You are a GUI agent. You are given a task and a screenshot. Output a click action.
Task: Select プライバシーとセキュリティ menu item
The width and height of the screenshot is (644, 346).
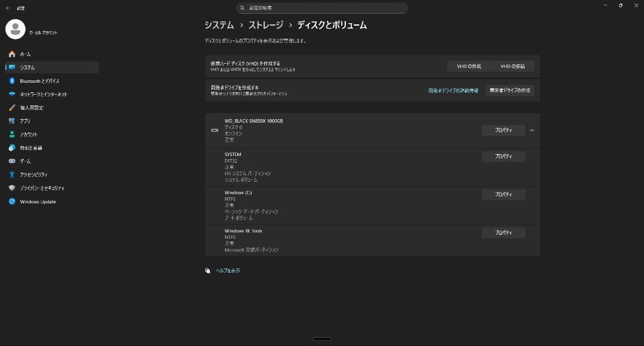pos(52,188)
